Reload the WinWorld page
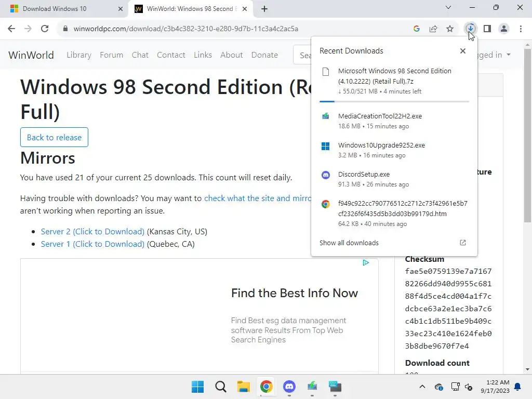Image resolution: width=532 pixels, height=399 pixels. (45, 29)
